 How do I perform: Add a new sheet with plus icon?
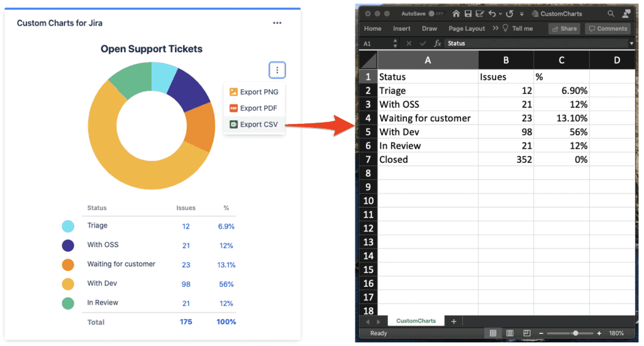click(x=453, y=321)
